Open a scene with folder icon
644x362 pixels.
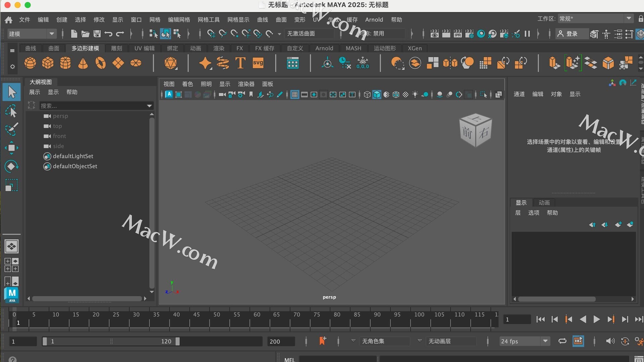point(85,34)
